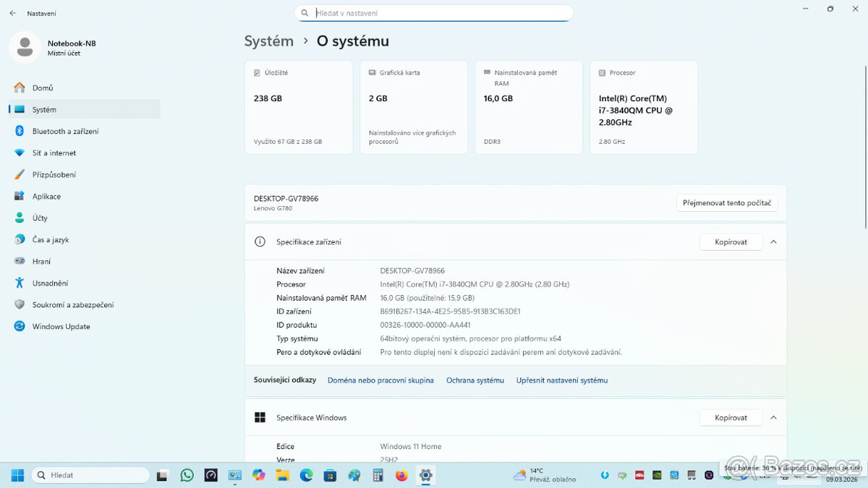This screenshot has width=868, height=488.
Task: Select the Lenovo G780 model text
Action: point(273,208)
